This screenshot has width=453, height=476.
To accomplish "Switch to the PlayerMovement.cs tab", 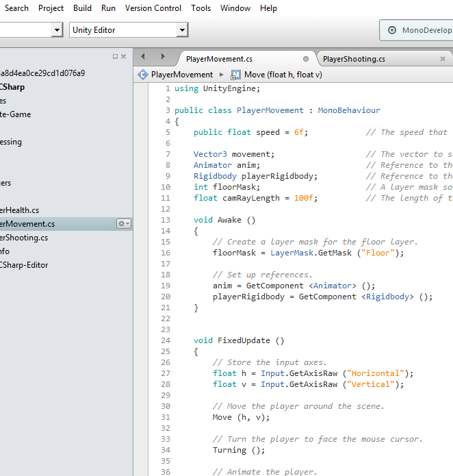I will 219,59.
